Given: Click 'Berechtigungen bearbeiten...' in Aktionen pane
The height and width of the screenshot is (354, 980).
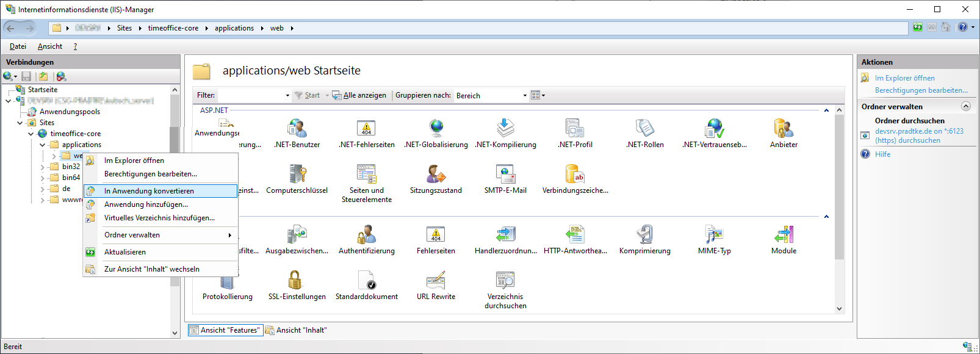Looking at the screenshot, I should pyautogui.click(x=921, y=90).
